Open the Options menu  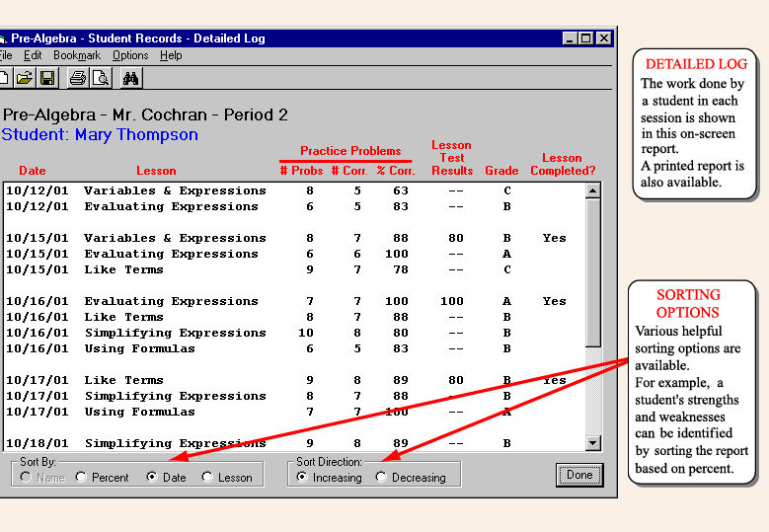tap(130, 55)
